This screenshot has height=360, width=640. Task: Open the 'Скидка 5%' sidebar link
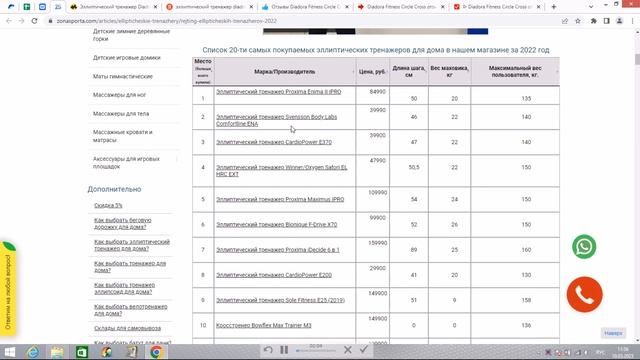pos(108,205)
